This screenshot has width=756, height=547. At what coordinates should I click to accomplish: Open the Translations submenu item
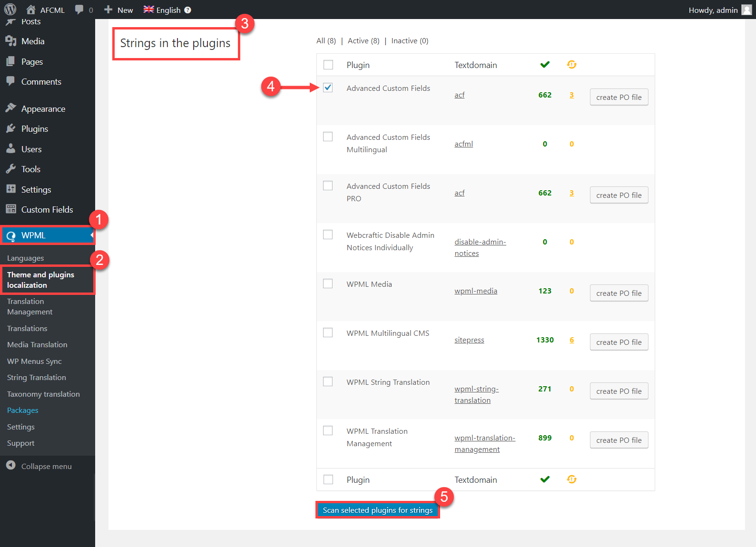click(x=27, y=328)
